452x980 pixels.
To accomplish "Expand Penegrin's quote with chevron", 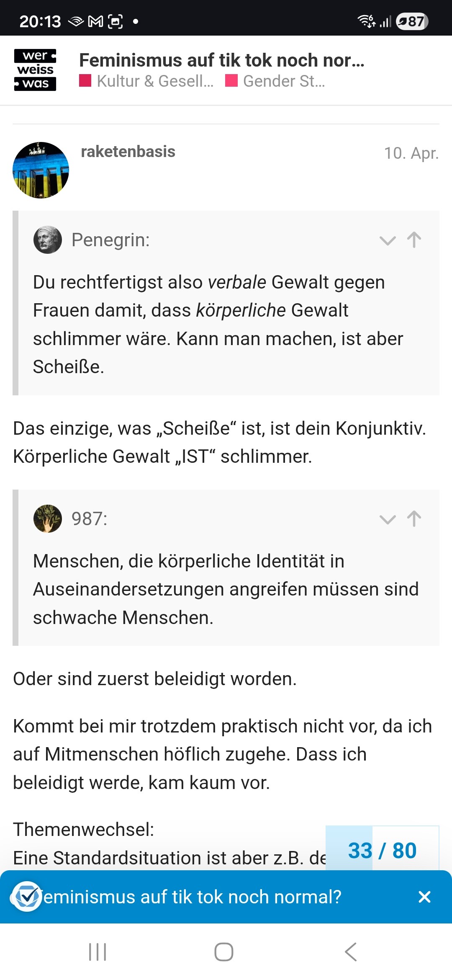I will tap(387, 240).
